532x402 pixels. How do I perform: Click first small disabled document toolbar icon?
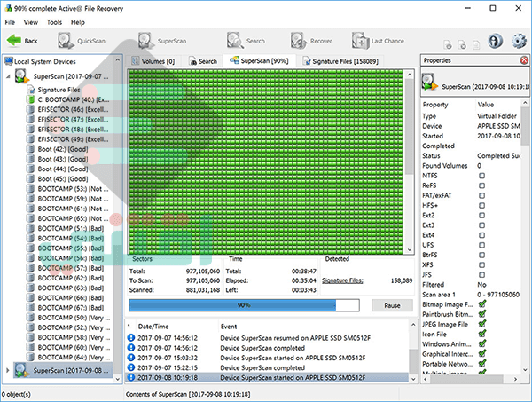448,44
